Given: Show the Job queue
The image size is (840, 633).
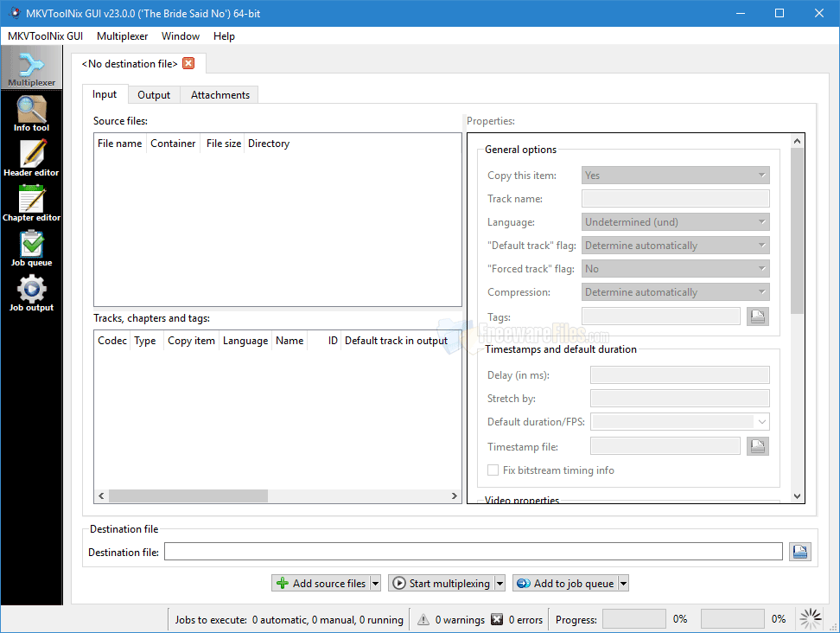Looking at the screenshot, I should (32, 248).
